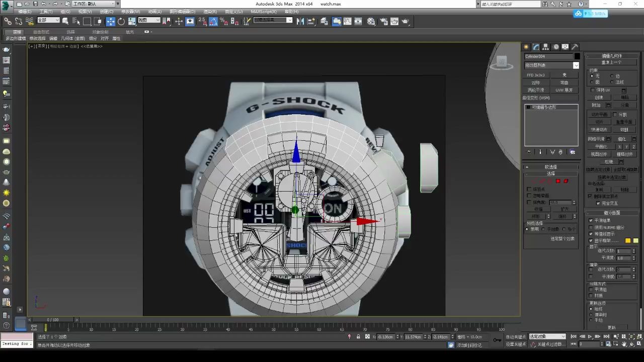Switch to the Create panel star icon

point(526,47)
